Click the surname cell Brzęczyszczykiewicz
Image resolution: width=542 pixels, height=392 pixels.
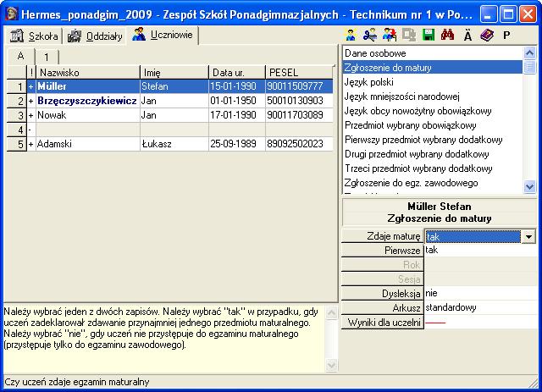click(x=88, y=101)
